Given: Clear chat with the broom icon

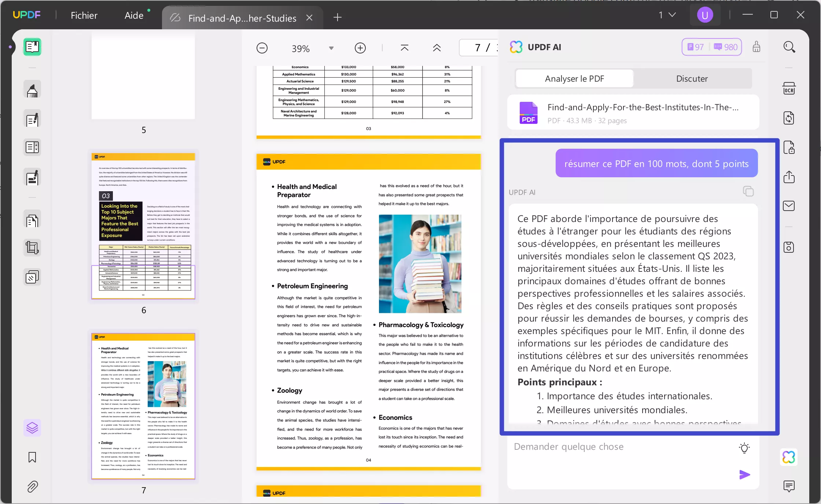Looking at the screenshot, I should tap(756, 47).
